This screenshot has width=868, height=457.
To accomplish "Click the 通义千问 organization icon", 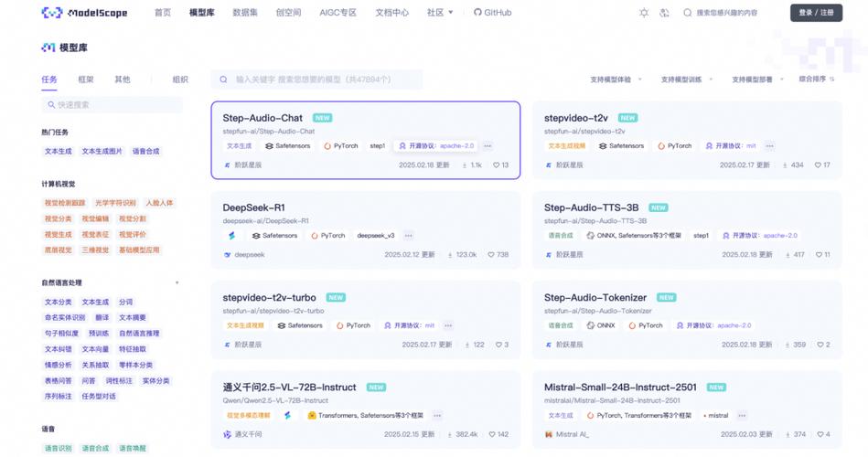I will (x=227, y=434).
